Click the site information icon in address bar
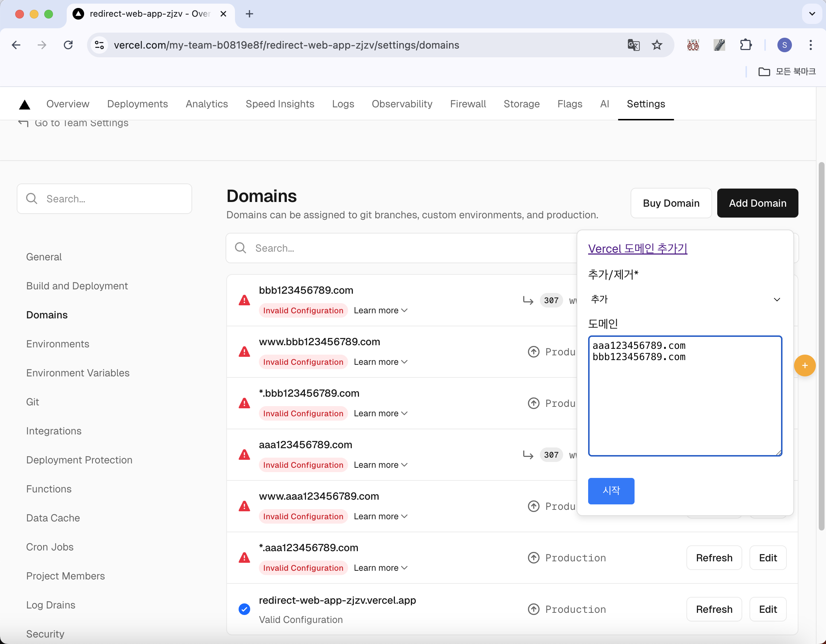 (x=99, y=45)
